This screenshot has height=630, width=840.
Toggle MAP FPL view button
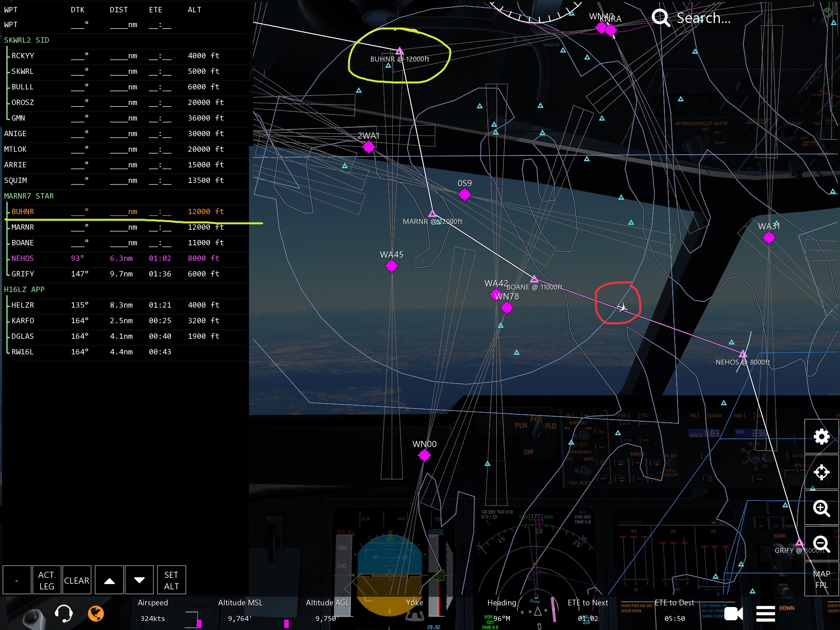[821, 579]
